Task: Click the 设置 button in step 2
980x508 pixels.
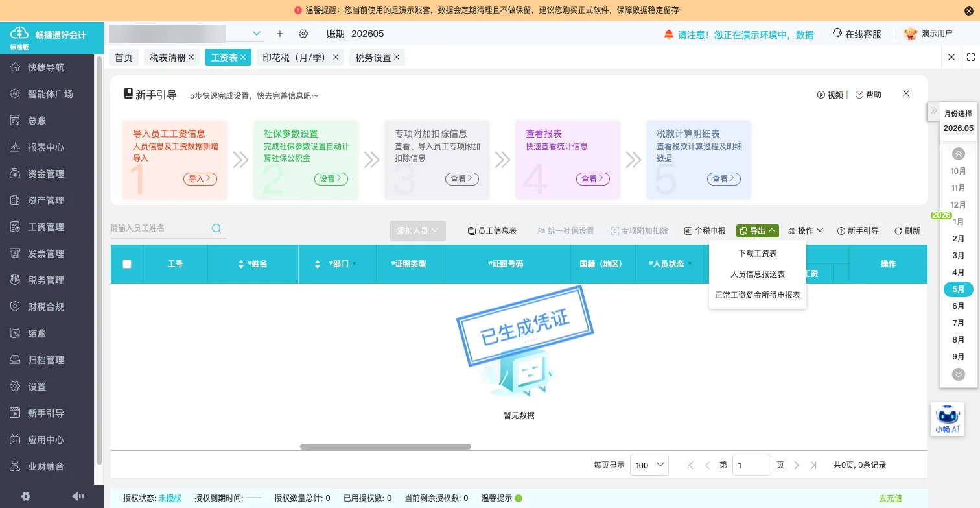Action: point(331,179)
